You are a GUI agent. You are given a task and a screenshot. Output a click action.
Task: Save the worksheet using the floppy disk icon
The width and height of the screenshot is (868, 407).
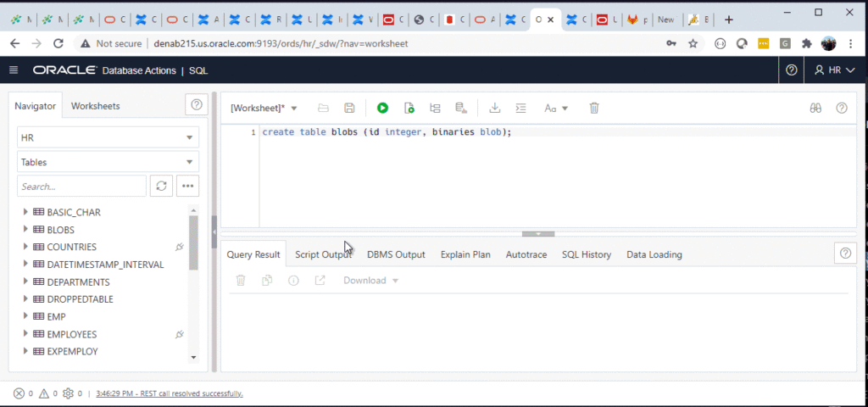349,108
